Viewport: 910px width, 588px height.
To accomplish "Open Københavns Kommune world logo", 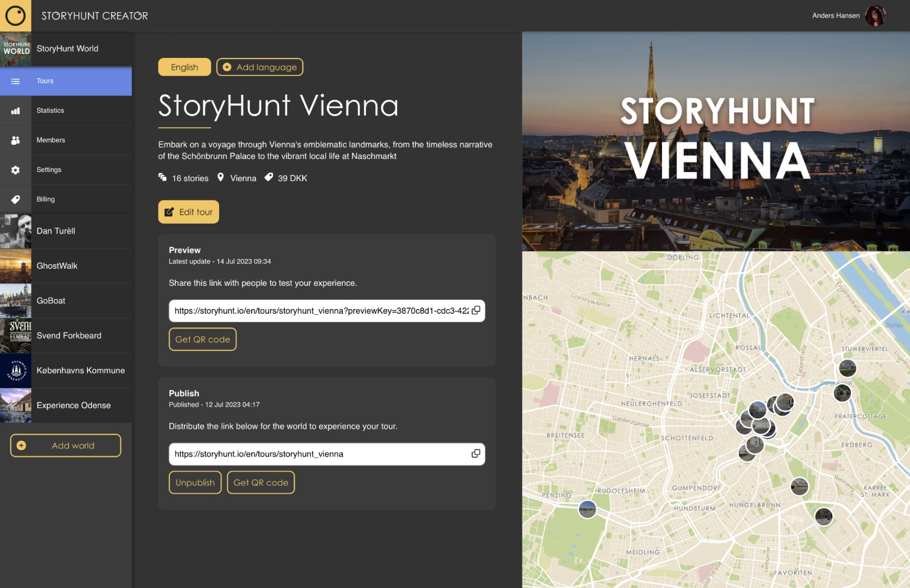I will [x=15, y=371].
